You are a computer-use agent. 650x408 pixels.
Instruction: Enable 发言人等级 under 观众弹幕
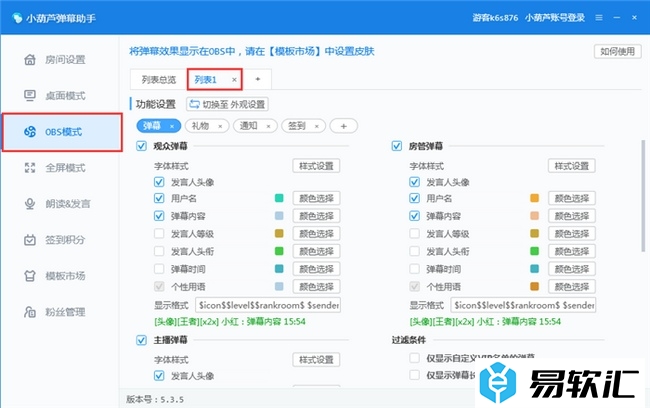(159, 233)
